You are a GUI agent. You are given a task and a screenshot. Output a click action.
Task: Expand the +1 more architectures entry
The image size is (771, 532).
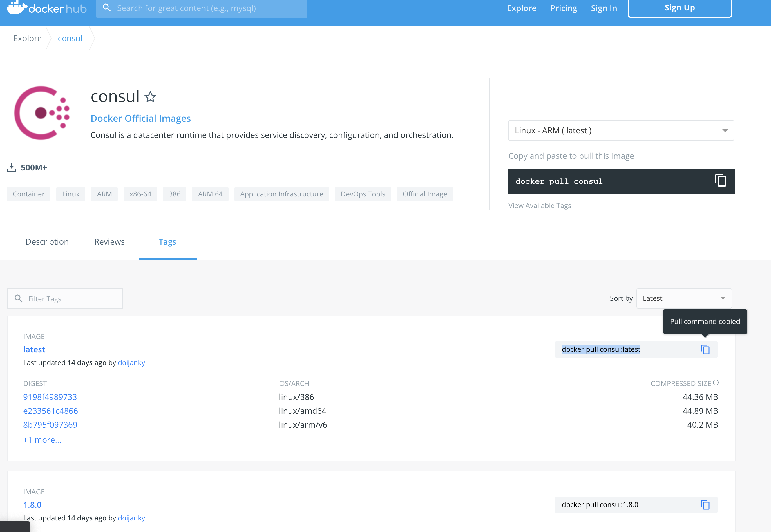(x=42, y=440)
